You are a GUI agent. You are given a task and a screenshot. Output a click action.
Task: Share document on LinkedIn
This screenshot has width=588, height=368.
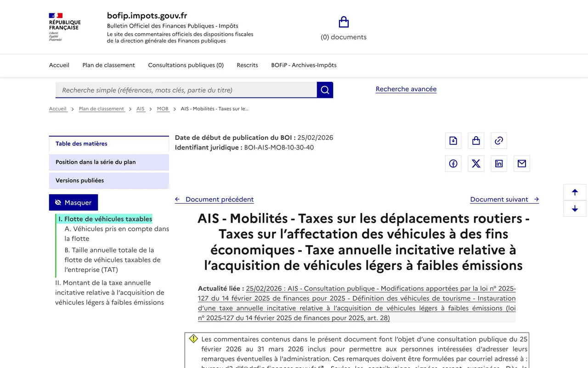[499, 164]
